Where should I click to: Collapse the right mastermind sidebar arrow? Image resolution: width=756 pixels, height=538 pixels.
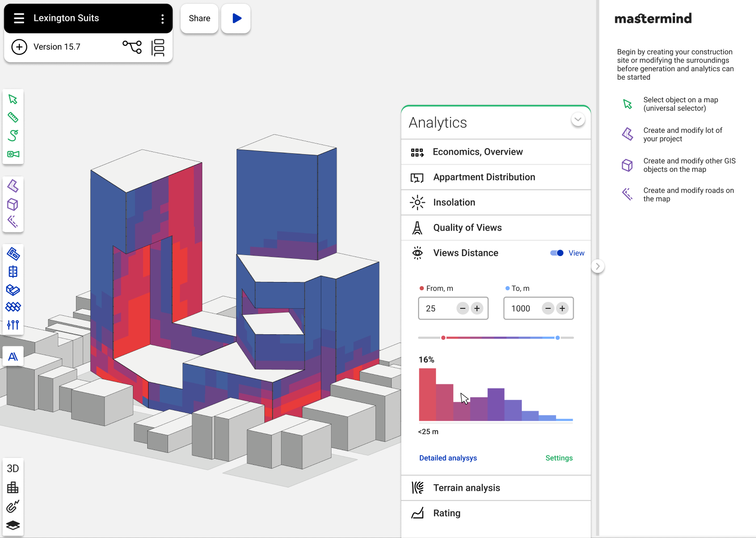point(598,266)
